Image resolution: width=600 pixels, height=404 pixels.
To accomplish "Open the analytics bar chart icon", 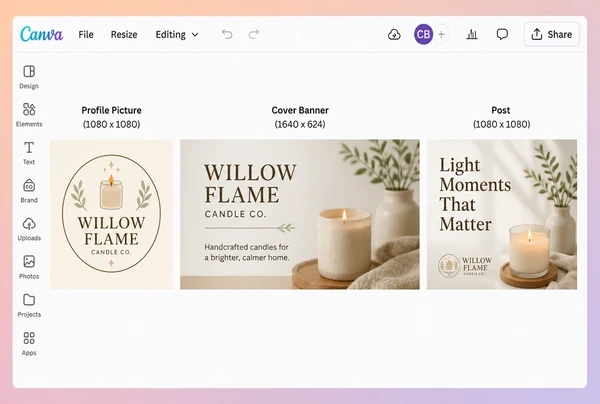I will [x=472, y=34].
